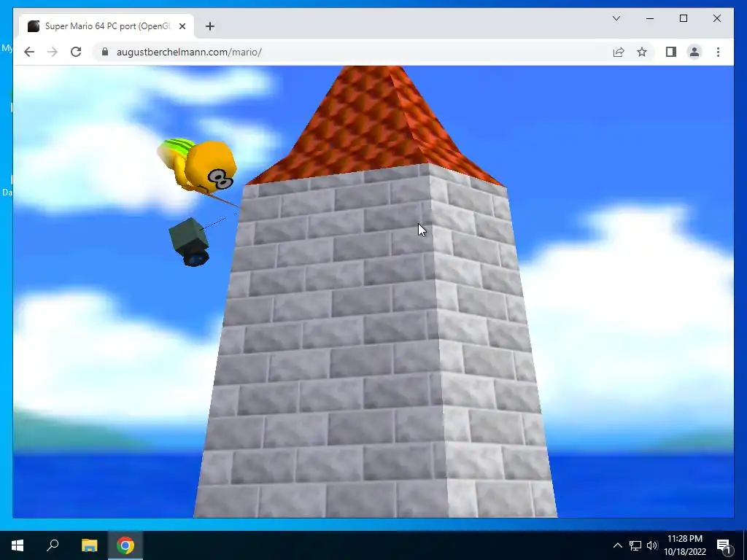Open the clock showing 11:28 PM
Image resolution: width=747 pixels, height=560 pixels.
click(x=684, y=545)
